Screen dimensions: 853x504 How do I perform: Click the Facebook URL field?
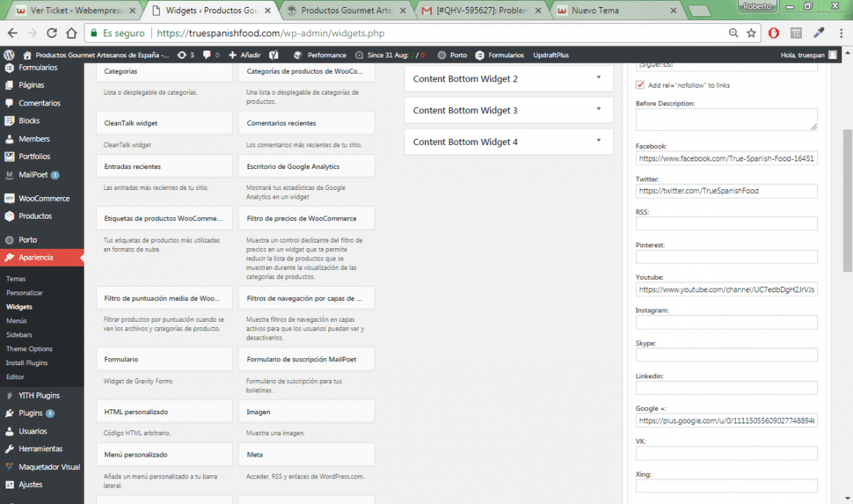pos(727,159)
